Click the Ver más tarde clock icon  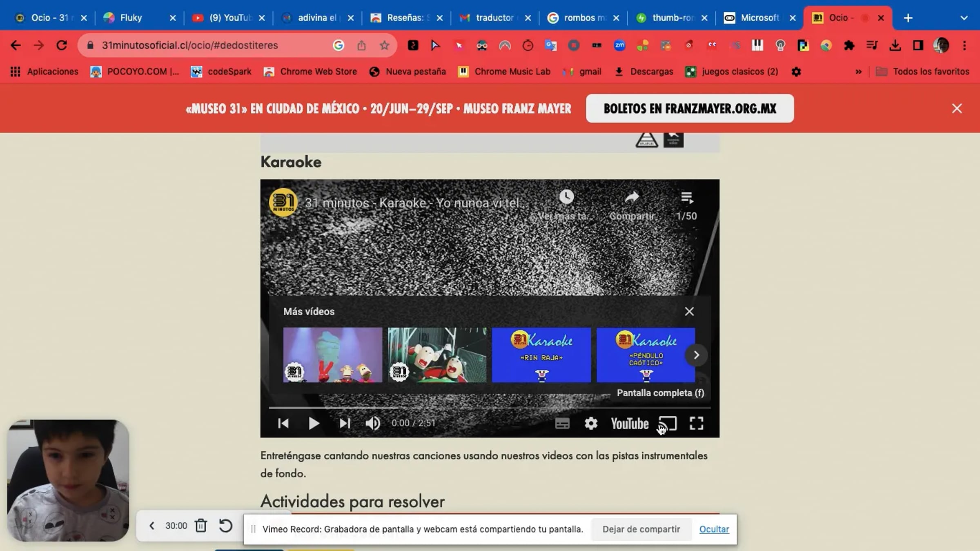566,197
